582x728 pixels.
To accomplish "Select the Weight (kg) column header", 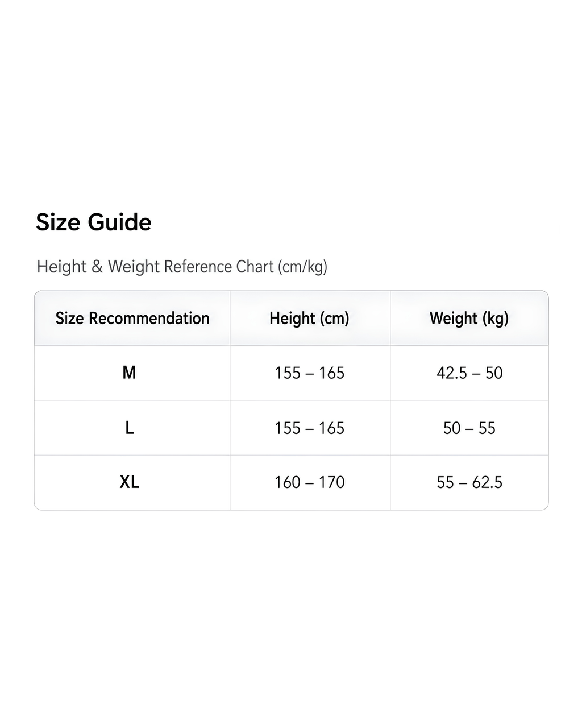I will click(469, 318).
